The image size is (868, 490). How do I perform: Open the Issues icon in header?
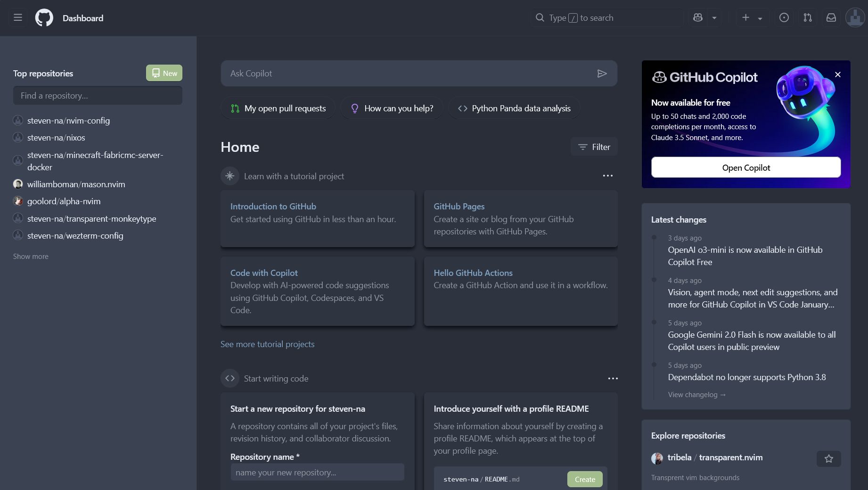[x=784, y=18]
